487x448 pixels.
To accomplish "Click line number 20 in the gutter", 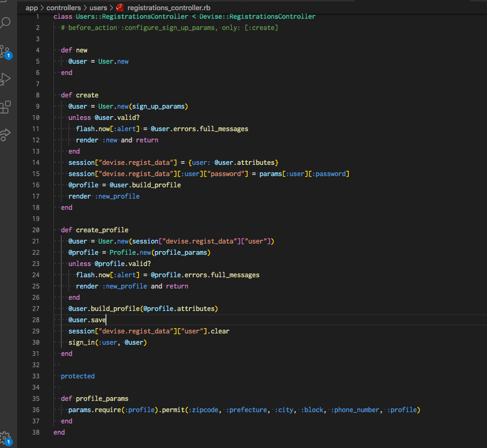I will click(x=36, y=230).
